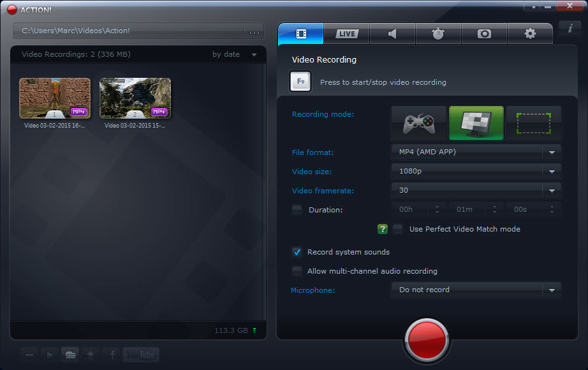Open the Video framerate dropdown

click(x=476, y=190)
